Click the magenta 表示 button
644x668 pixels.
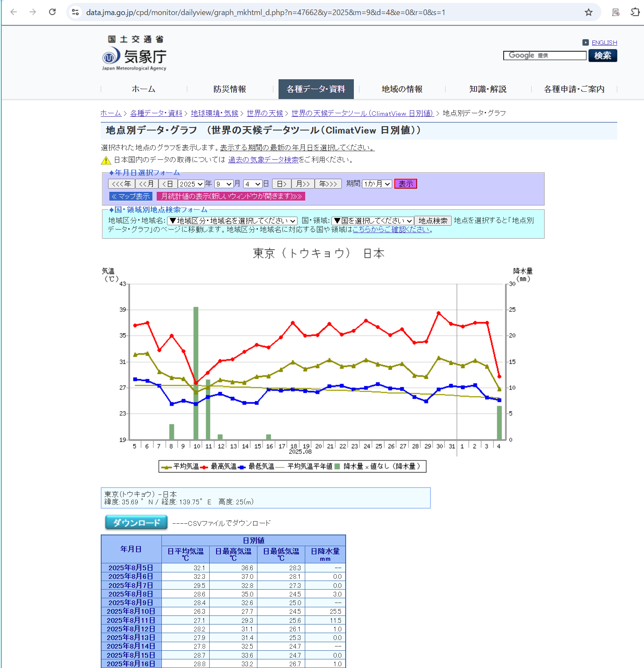pyautogui.click(x=406, y=184)
